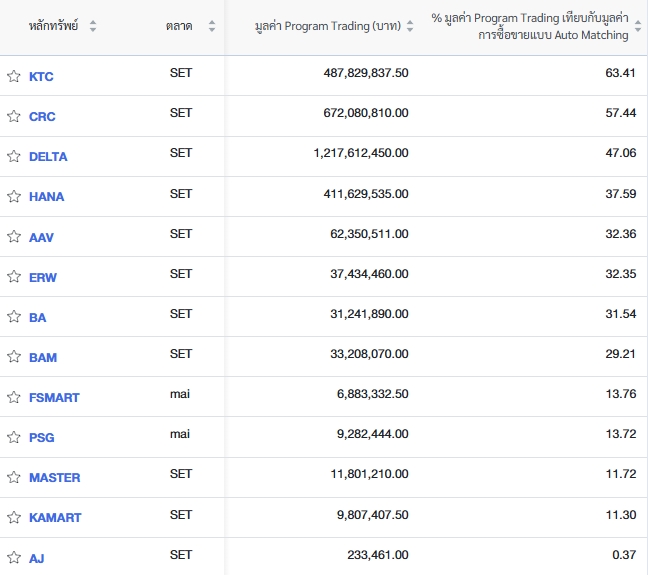Screen dimensions: 648x575
Task: Select the KTC program trading value cell
Action: point(366,73)
